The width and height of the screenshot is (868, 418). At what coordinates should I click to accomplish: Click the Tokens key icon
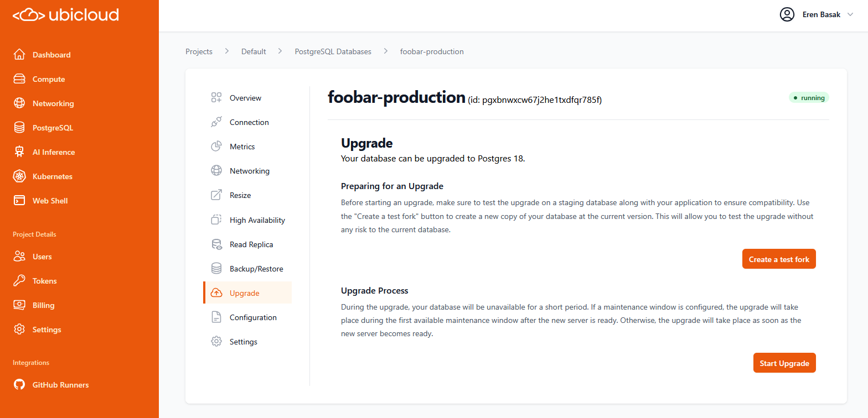tap(18, 280)
